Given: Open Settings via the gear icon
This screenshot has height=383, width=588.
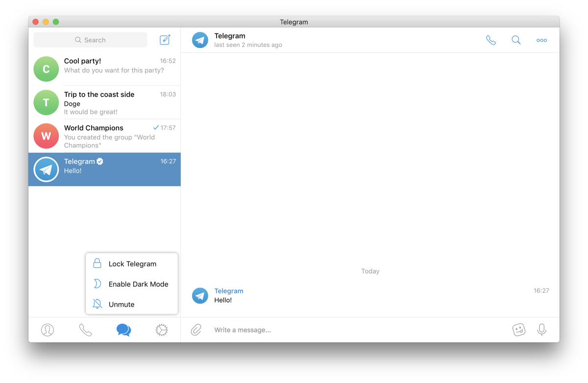Looking at the screenshot, I should click(162, 330).
